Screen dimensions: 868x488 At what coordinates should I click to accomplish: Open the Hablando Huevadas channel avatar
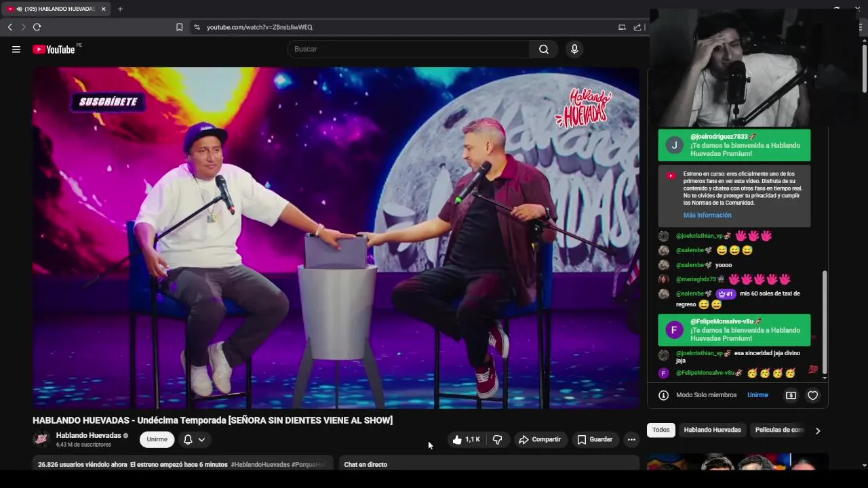pyautogui.click(x=41, y=439)
